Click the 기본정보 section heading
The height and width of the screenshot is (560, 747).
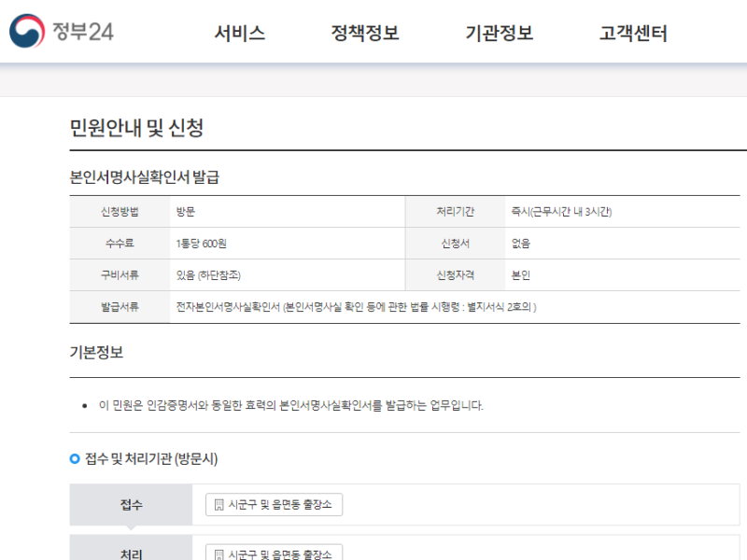96,353
